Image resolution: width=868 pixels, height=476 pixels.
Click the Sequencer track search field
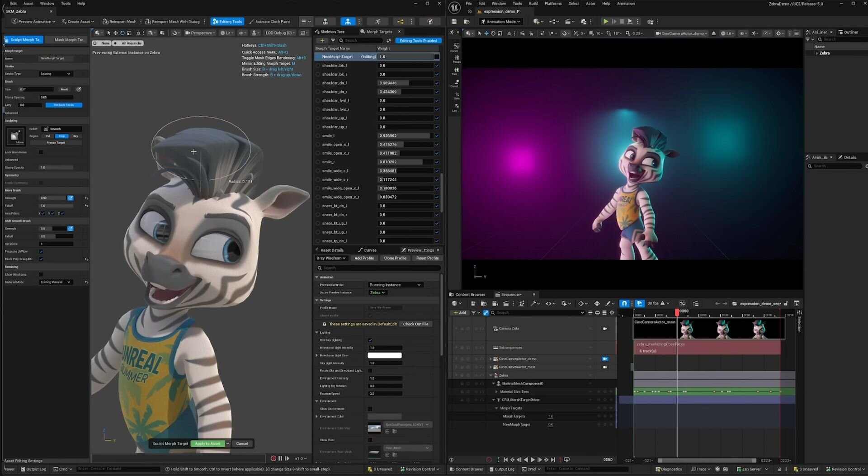pyautogui.click(x=538, y=313)
